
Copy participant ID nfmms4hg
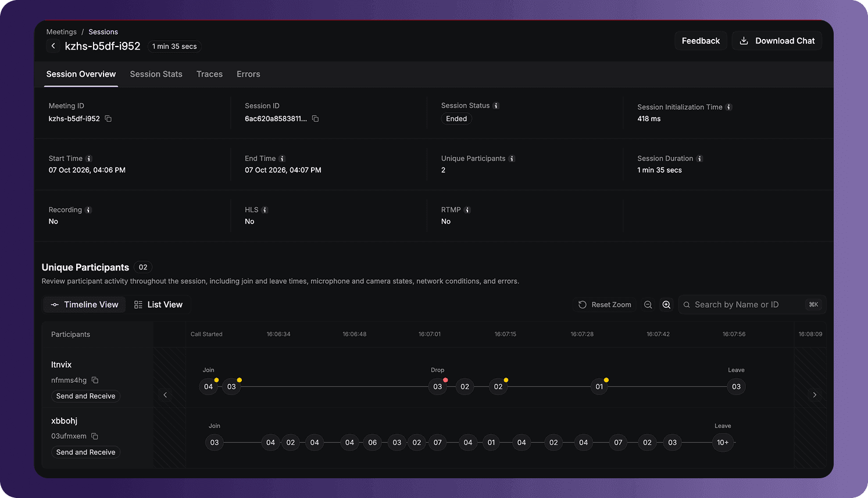pos(95,380)
